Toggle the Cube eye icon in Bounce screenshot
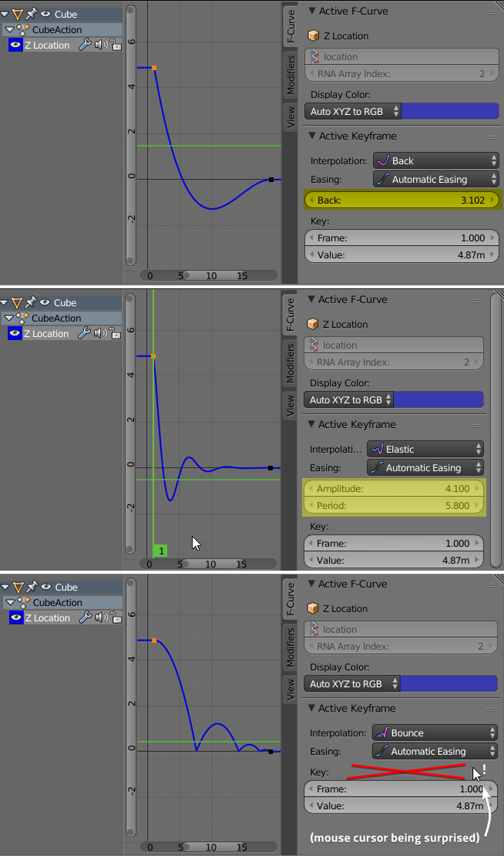 45,587
